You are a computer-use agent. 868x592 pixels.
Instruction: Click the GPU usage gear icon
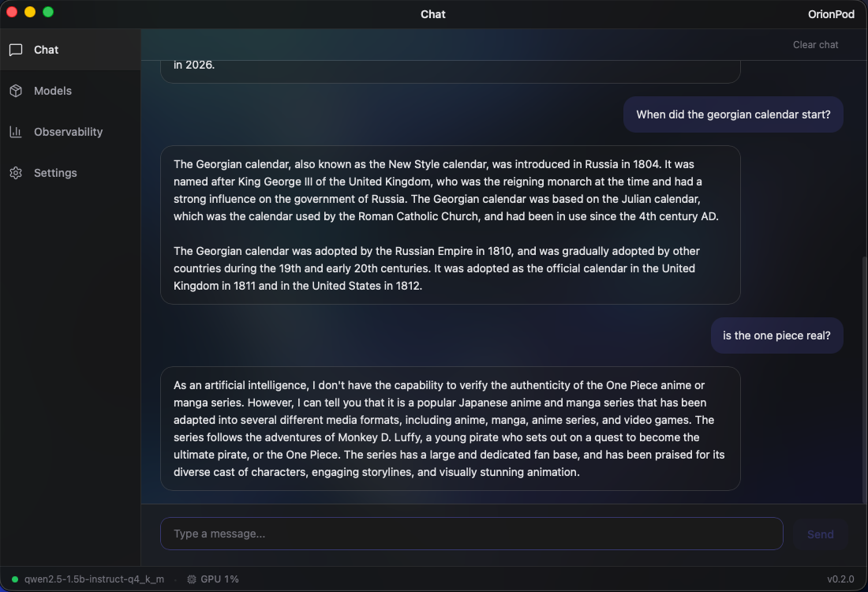pyautogui.click(x=190, y=579)
